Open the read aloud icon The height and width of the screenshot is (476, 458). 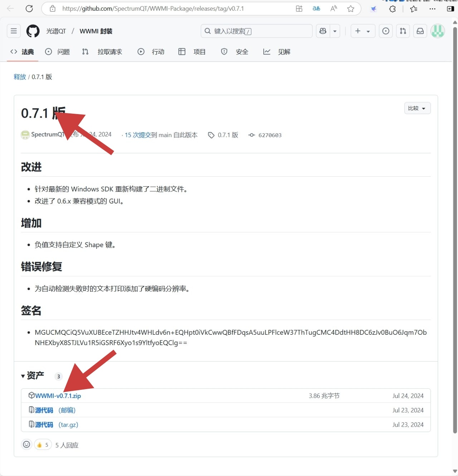333,9
